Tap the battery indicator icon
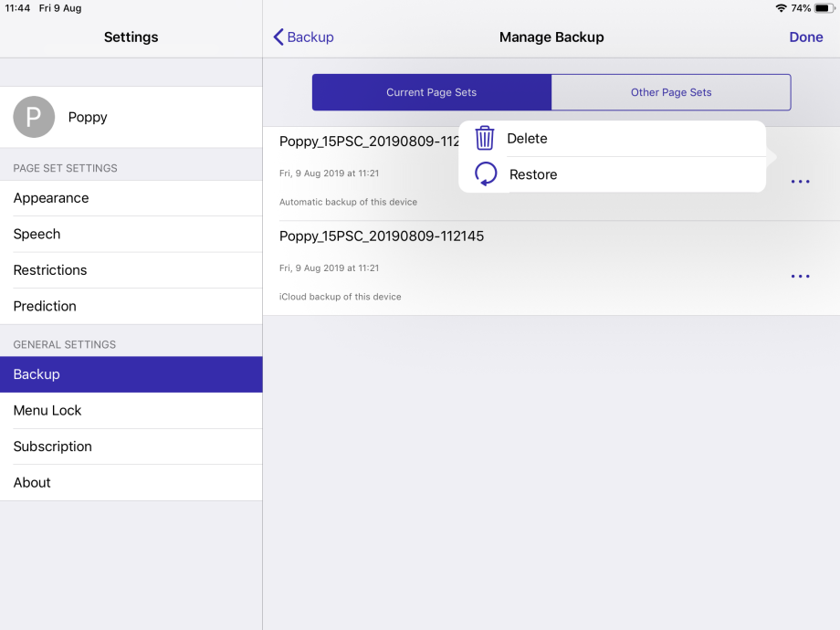 click(824, 8)
